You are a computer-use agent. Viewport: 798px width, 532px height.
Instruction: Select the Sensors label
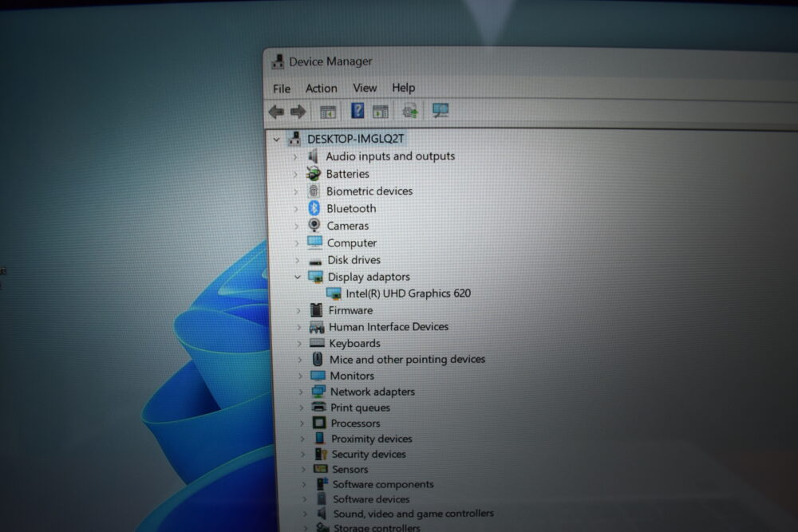(x=350, y=469)
